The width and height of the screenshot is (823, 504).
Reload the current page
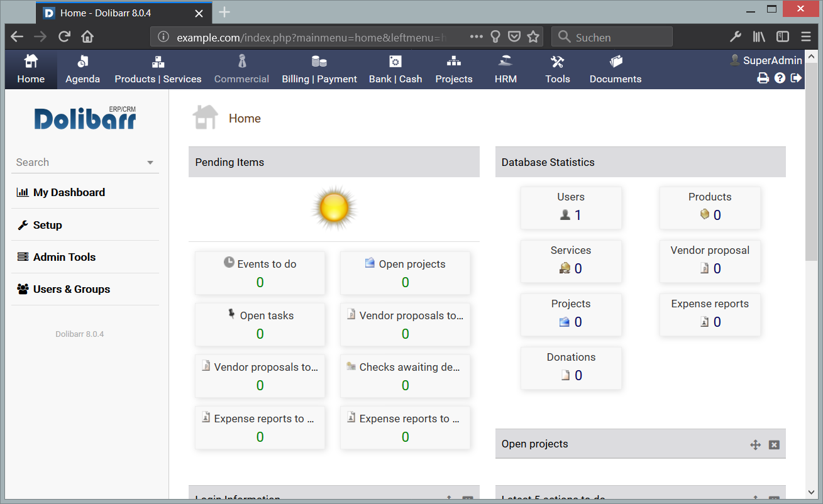click(64, 36)
